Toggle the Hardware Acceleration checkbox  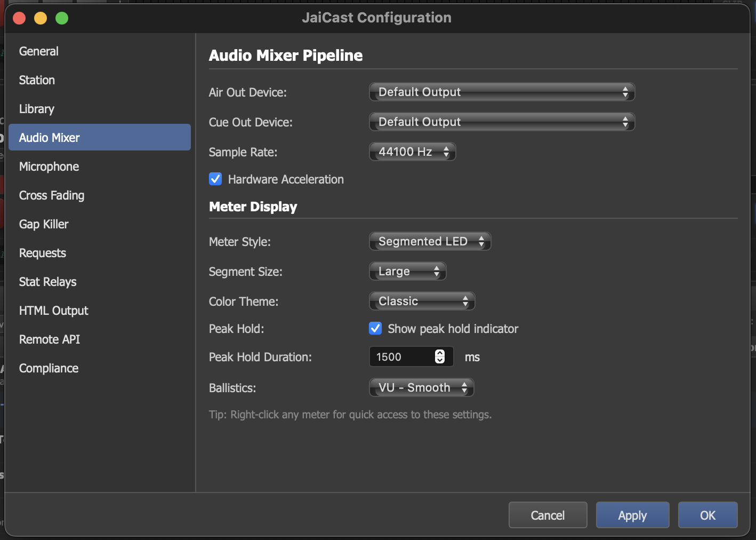click(215, 179)
